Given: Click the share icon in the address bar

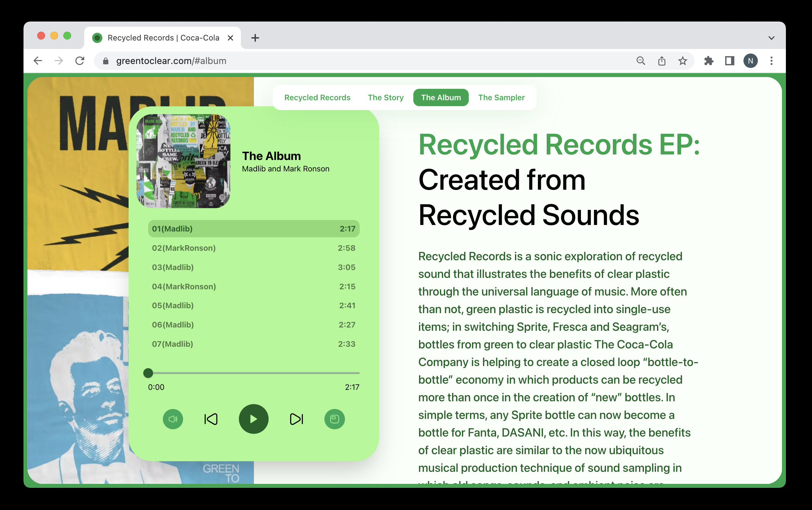Looking at the screenshot, I should 661,61.
